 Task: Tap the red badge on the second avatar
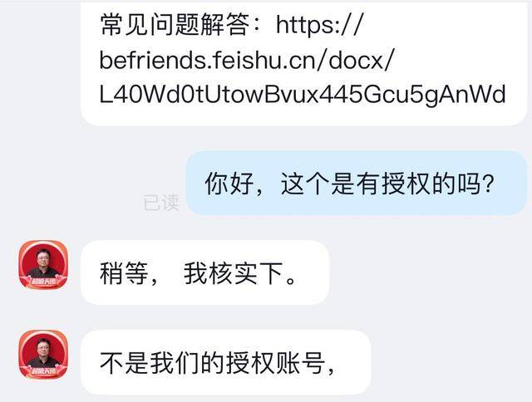[43, 371]
